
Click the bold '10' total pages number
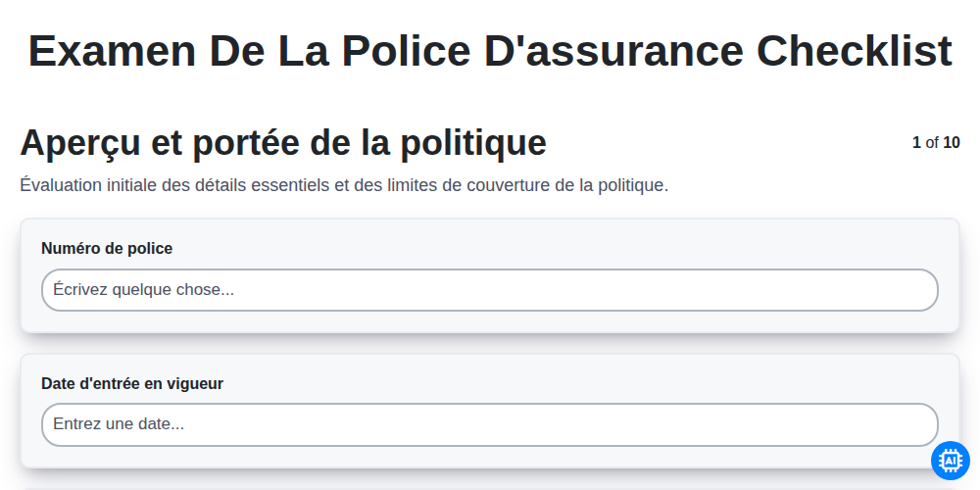(x=952, y=142)
